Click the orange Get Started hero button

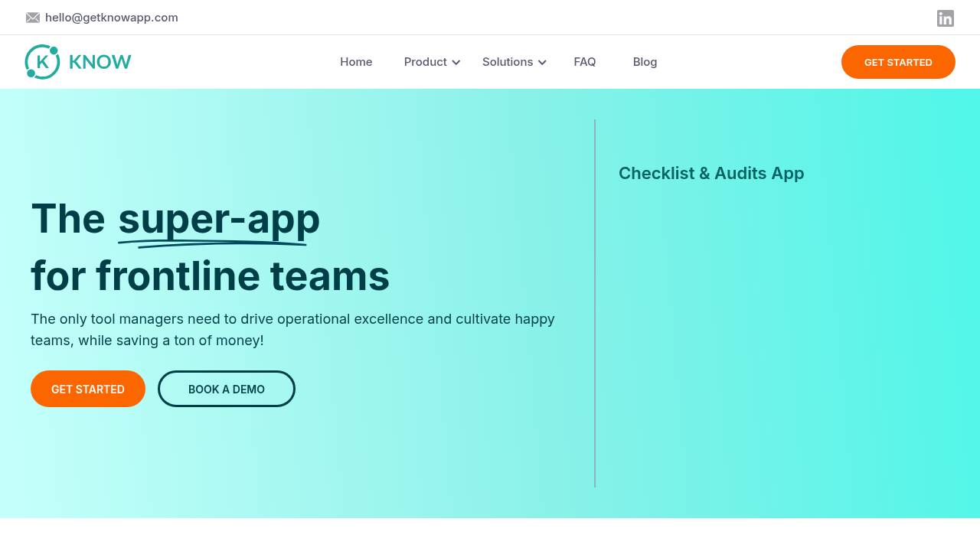pos(88,389)
